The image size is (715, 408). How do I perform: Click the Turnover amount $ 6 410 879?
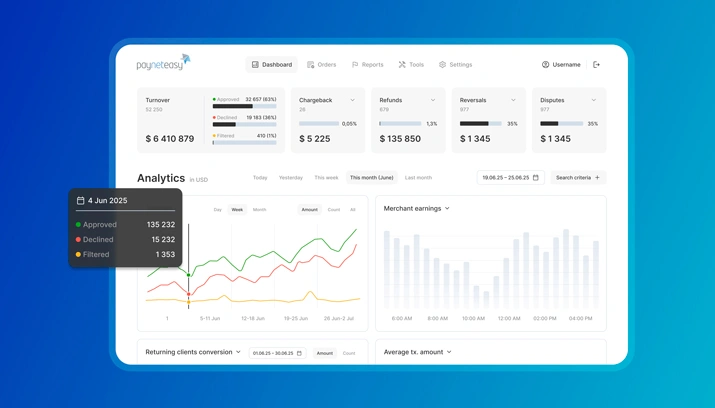click(170, 139)
